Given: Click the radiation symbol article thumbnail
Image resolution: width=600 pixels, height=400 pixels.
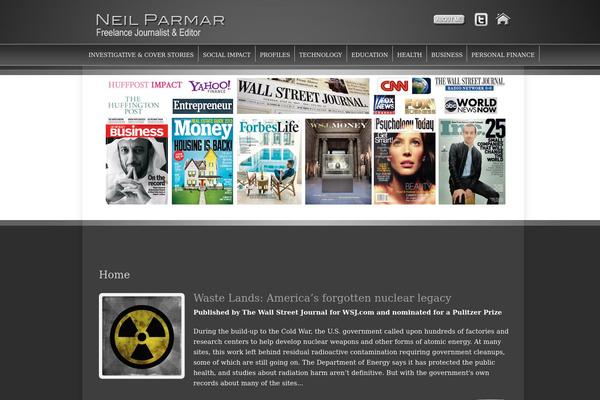Looking at the screenshot, I should [x=142, y=336].
